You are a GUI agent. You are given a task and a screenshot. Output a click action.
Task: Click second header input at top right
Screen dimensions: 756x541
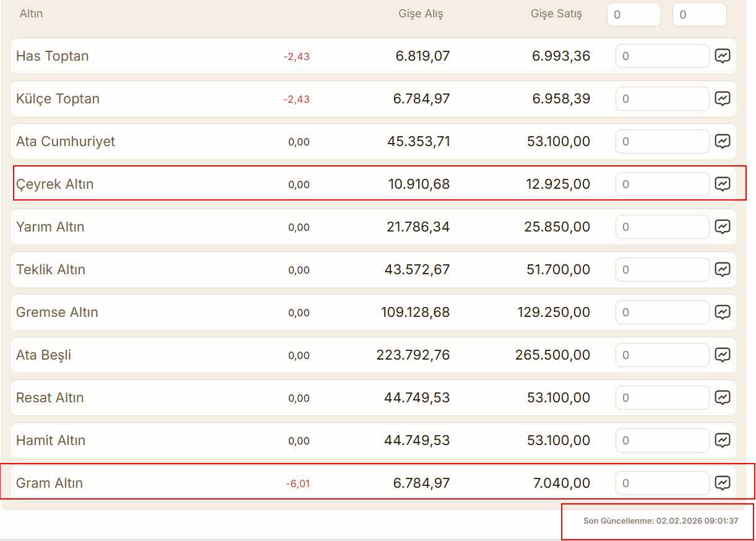click(x=699, y=15)
